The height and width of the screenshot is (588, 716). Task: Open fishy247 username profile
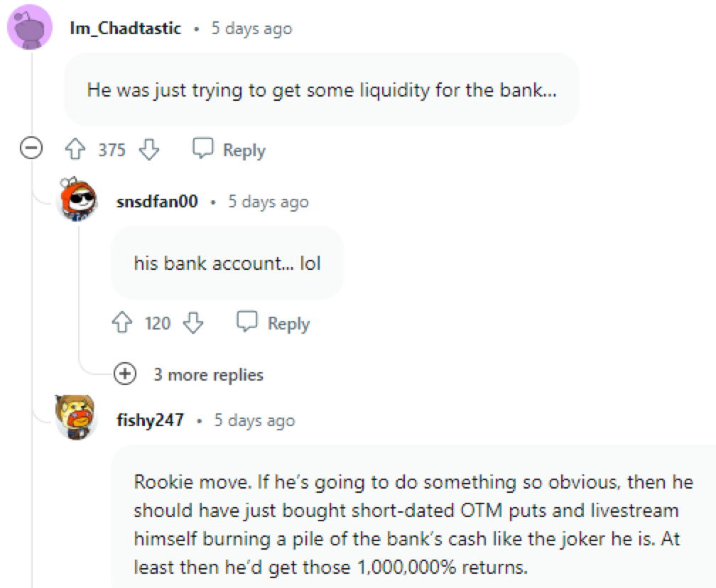tap(151, 420)
